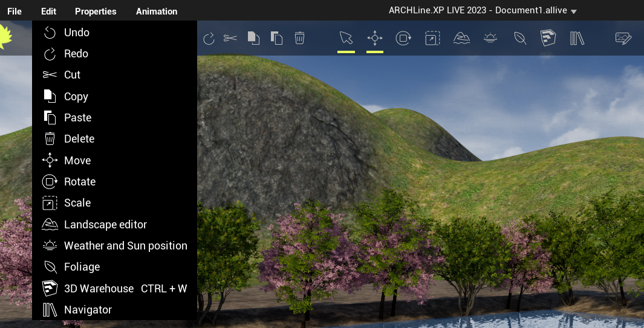Click the Cut scissors toolbar icon
Screen dimensions: 644x328
point(230,38)
